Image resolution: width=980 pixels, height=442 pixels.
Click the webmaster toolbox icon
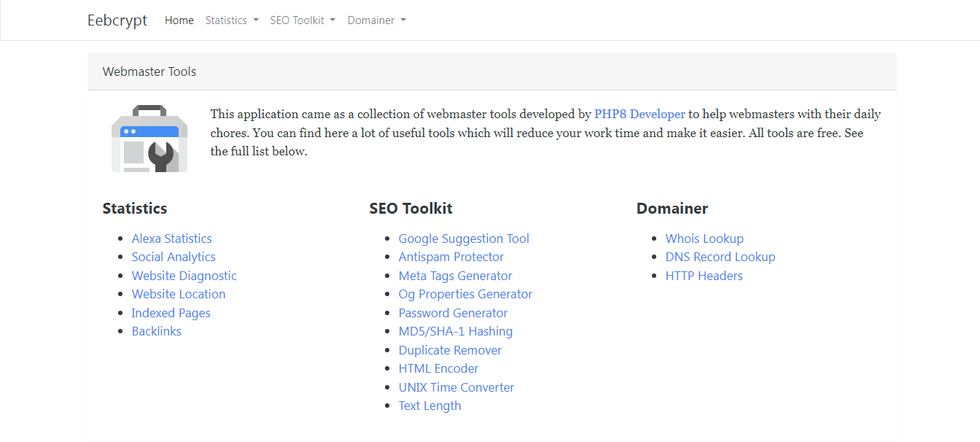(149, 139)
